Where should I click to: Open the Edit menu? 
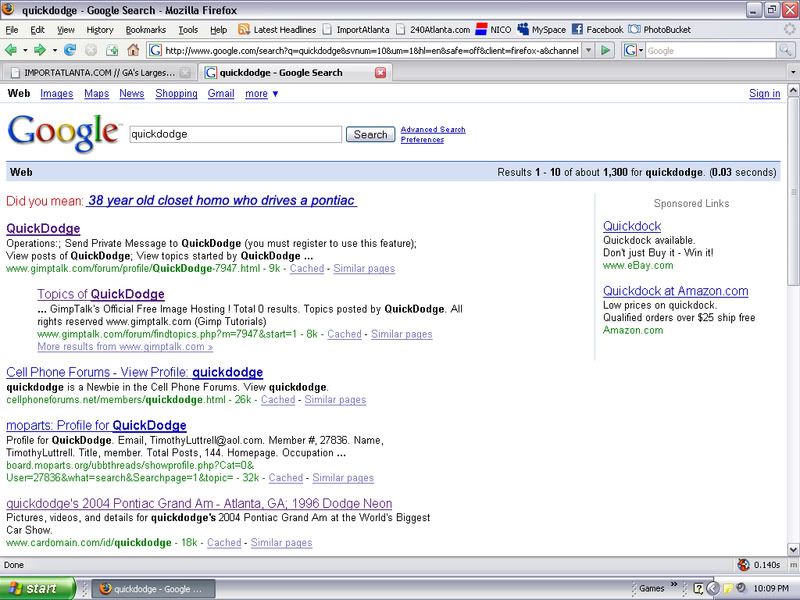(37, 30)
